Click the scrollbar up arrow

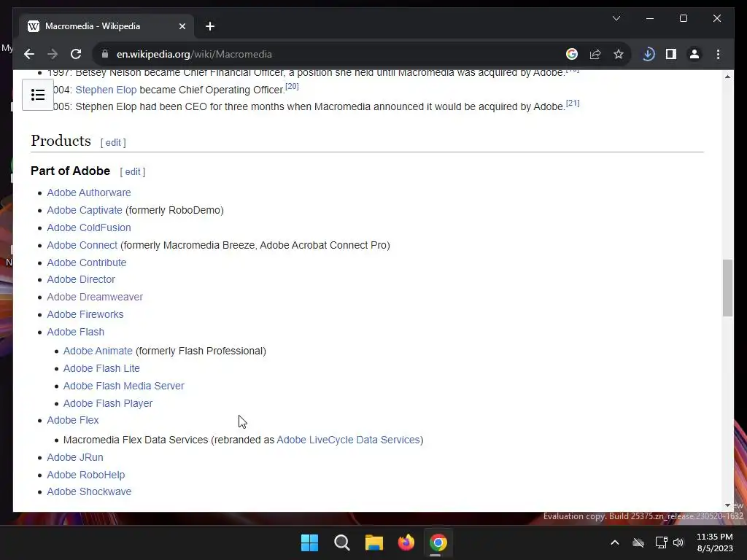point(727,76)
